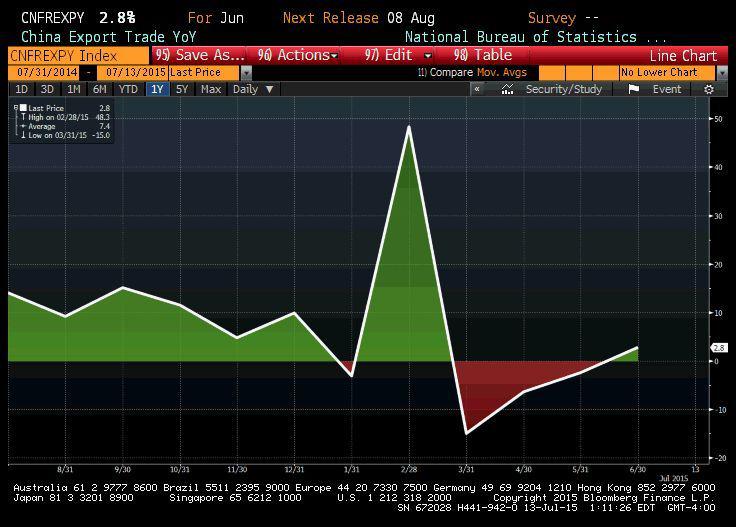
Task: Expand the Last Price field dropdown
Action: pyautogui.click(x=245, y=73)
